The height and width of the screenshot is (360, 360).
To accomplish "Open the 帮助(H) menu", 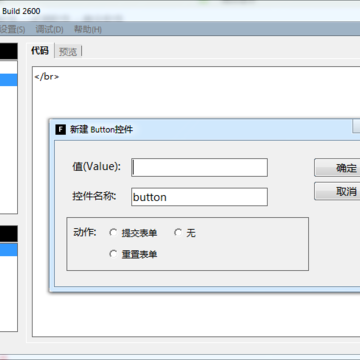I will (x=88, y=29).
